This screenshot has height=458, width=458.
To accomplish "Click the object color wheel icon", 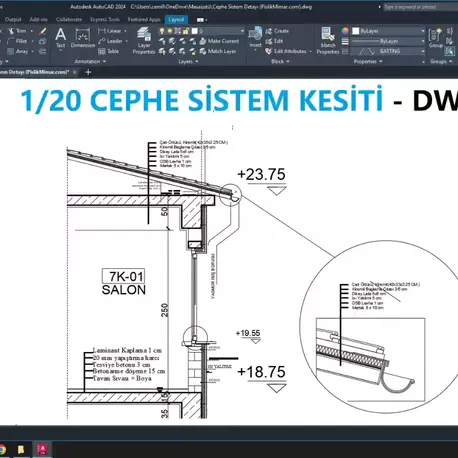I will [345, 31].
